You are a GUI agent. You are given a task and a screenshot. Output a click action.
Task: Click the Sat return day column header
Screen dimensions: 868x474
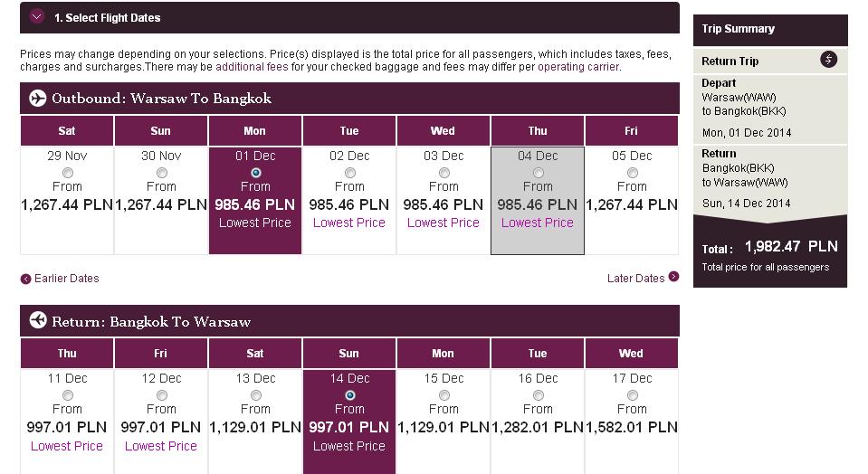tap(254, 354)
